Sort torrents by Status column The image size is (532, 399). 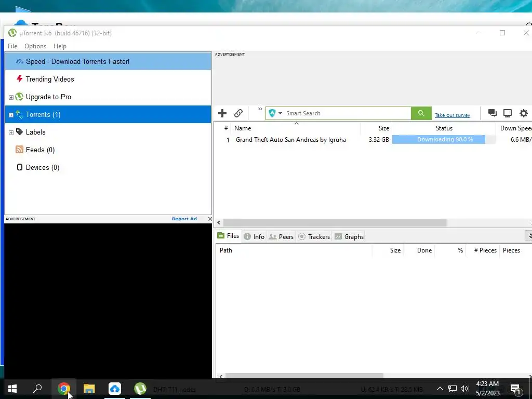coord(444,128)
